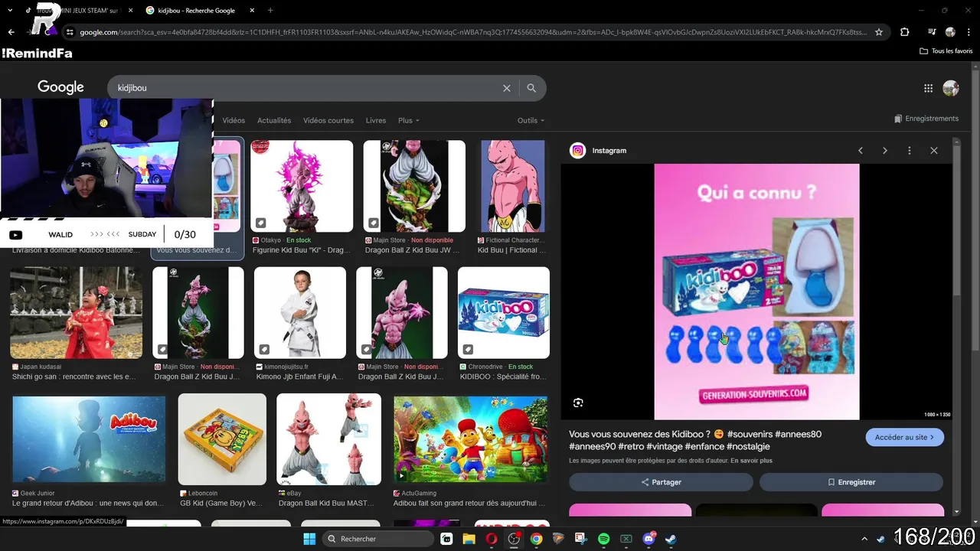
Task: Open the Otakyo Figurine Kid Buu thumbnail
Action: coord(302,186)
